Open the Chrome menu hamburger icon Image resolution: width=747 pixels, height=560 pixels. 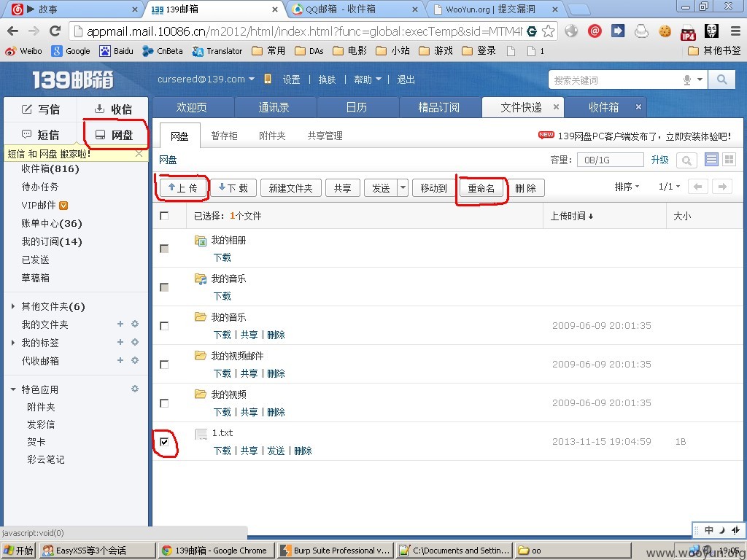[x=735, y=31]
